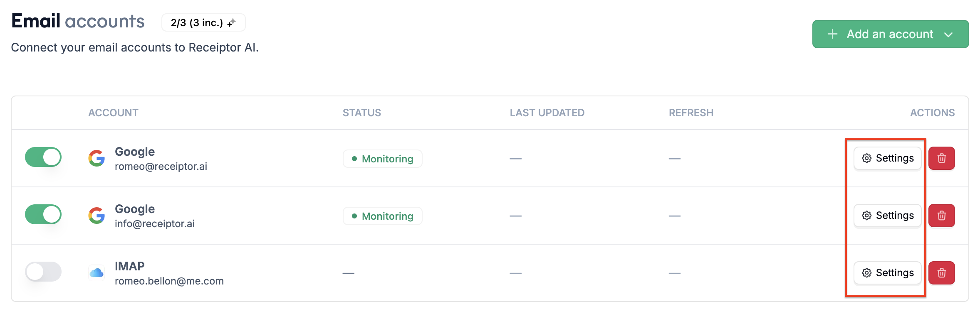Click the plus icon in Add an account
The image size is (980, 309).
[832, 34]
